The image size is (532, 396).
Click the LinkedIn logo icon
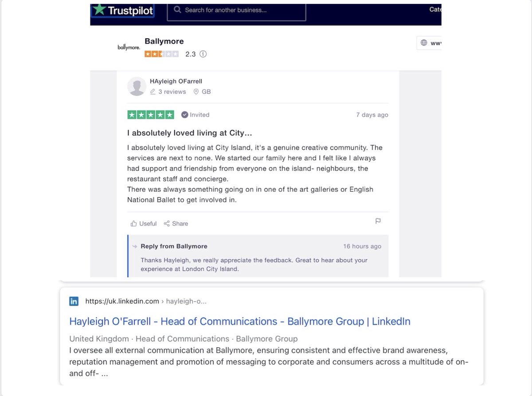[x=74, y=301]
